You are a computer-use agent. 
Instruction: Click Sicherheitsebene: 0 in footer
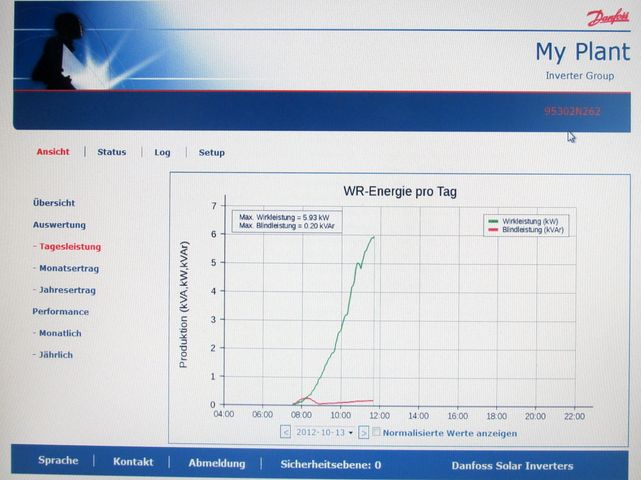[x=331, y=464]
